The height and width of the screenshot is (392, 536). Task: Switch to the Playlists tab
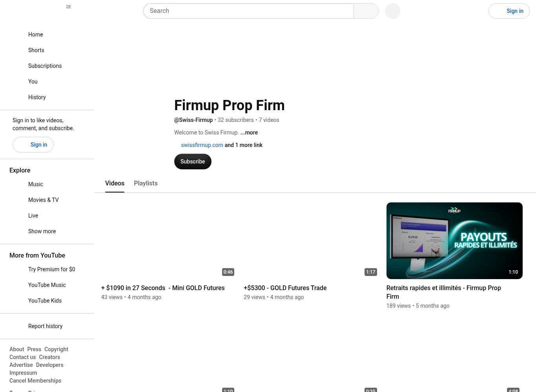point(146,183)
